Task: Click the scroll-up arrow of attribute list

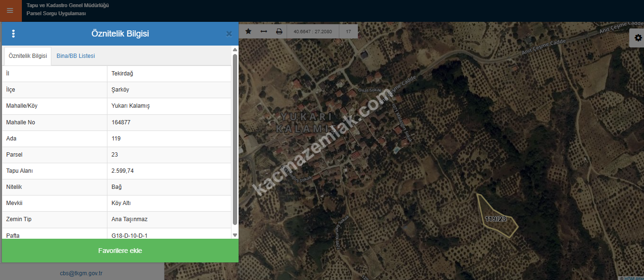Action: tap(235, 49)
